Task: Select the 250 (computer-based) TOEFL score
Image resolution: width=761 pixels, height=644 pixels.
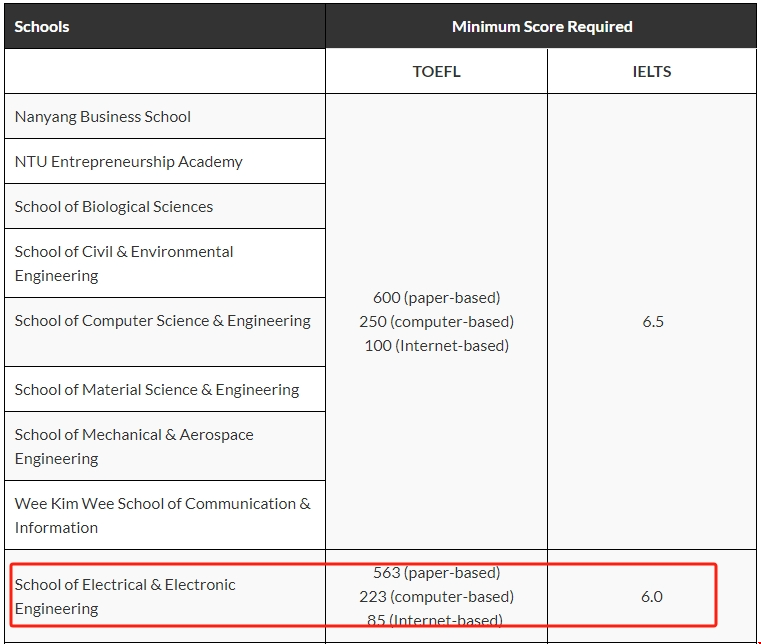Action: 436,322
